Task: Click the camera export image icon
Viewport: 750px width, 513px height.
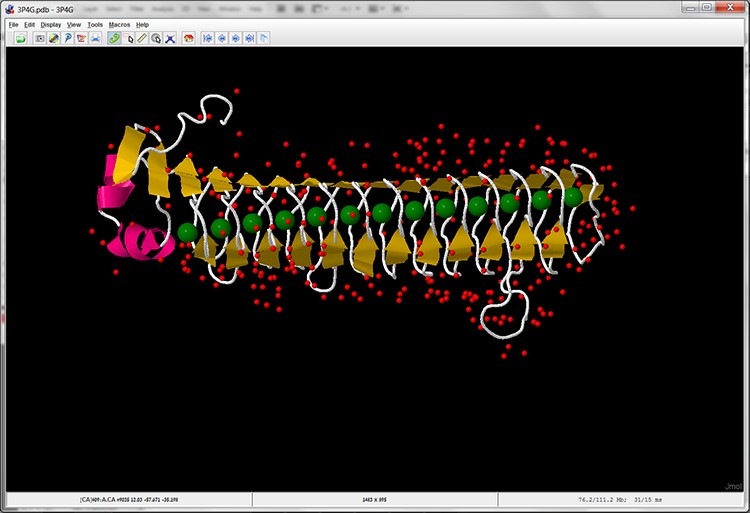Action: click(40, 38)
